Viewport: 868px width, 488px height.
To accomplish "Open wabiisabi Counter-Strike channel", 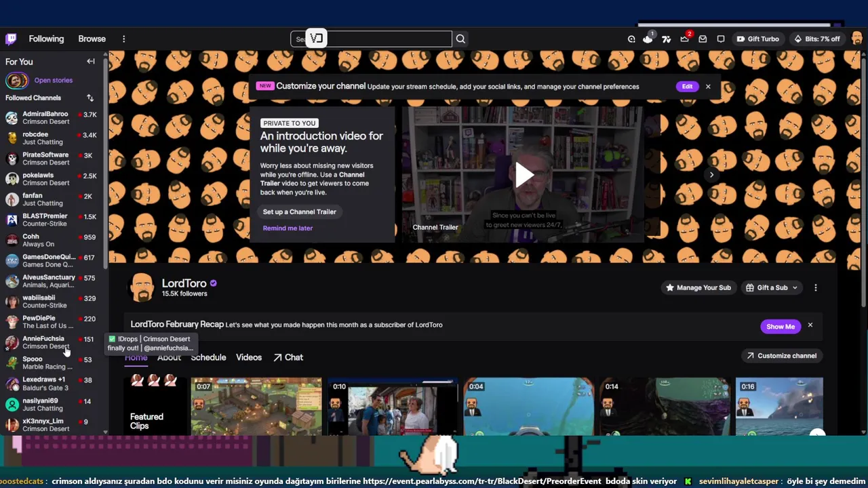I will click(51, 301).
